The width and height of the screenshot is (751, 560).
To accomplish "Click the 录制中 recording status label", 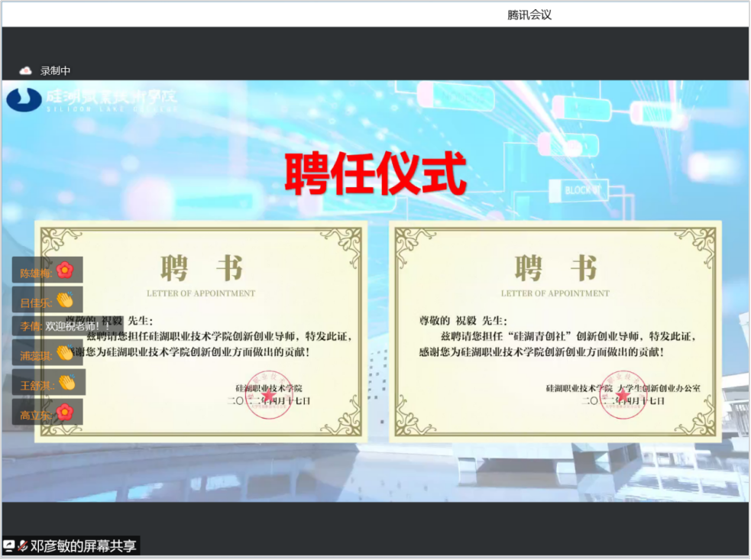I will pyautogui.click(x=55, y=71).
